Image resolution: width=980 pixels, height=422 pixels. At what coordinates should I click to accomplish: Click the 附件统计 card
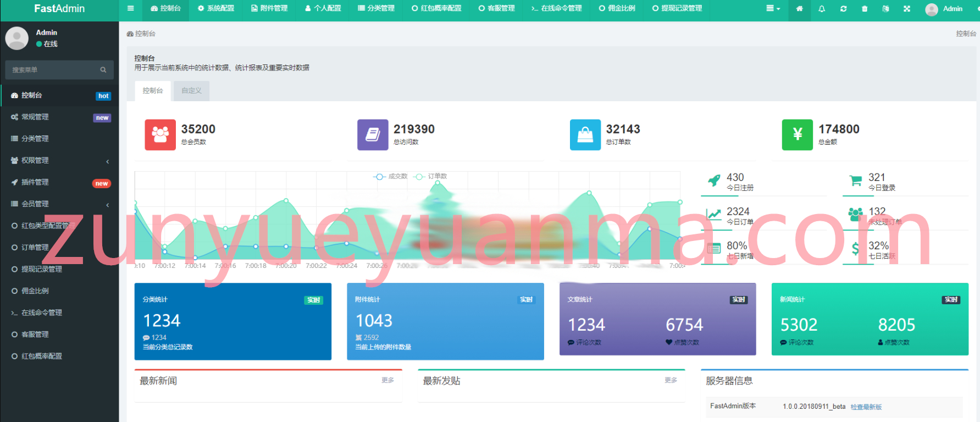(446, 322)
